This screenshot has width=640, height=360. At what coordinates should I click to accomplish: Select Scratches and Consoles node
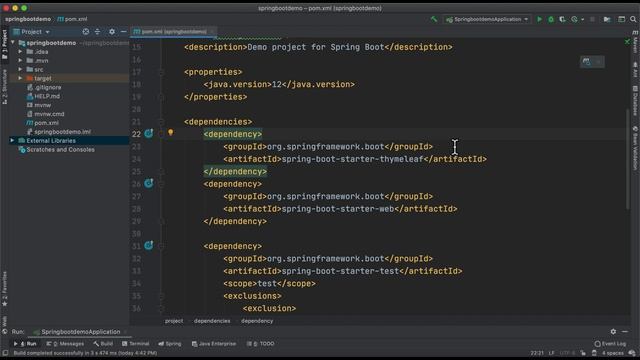click(56, 150)
